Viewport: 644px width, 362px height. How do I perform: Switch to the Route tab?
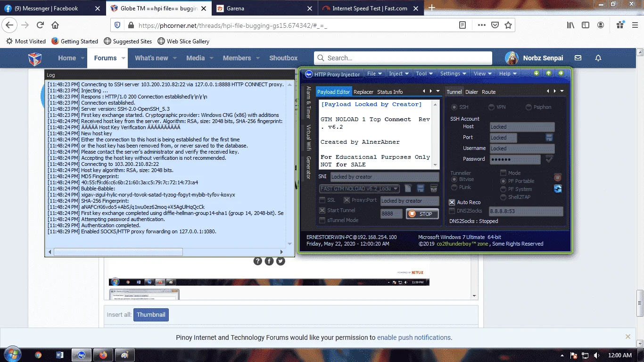click(x=488, y=92)
